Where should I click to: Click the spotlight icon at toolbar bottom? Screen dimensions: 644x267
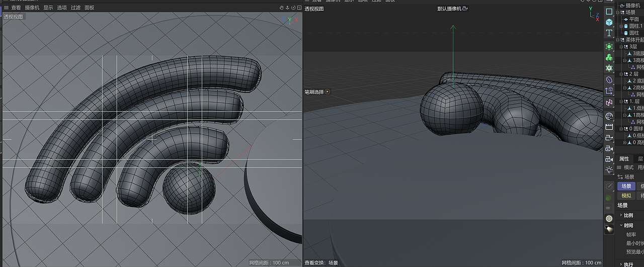(x=609, y=229)
